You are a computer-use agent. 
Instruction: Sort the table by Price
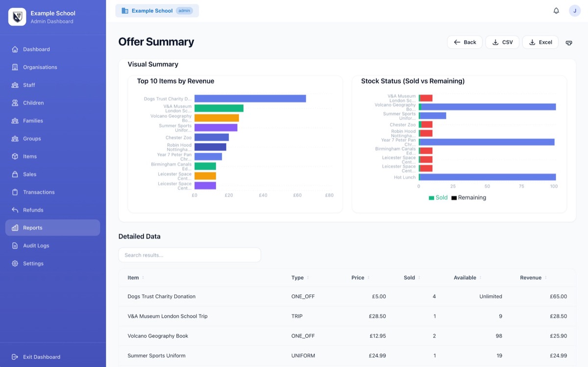click(359, 277)
